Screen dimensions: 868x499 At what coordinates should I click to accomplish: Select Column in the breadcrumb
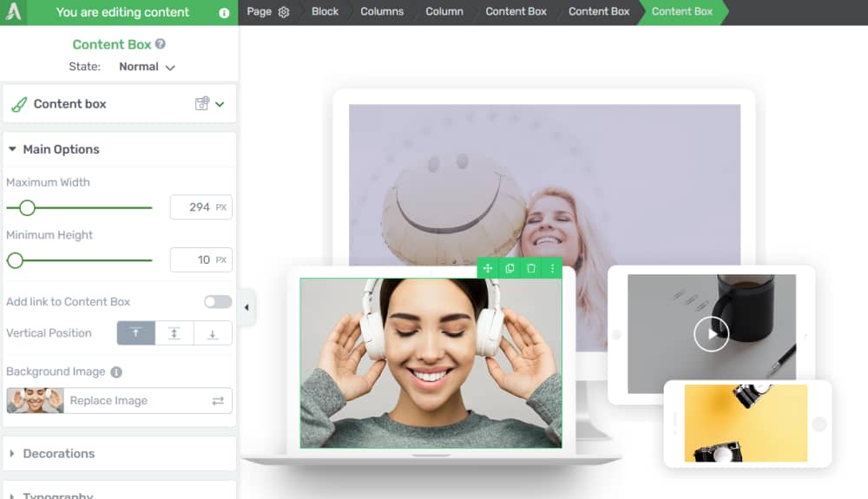click(444, 11)
